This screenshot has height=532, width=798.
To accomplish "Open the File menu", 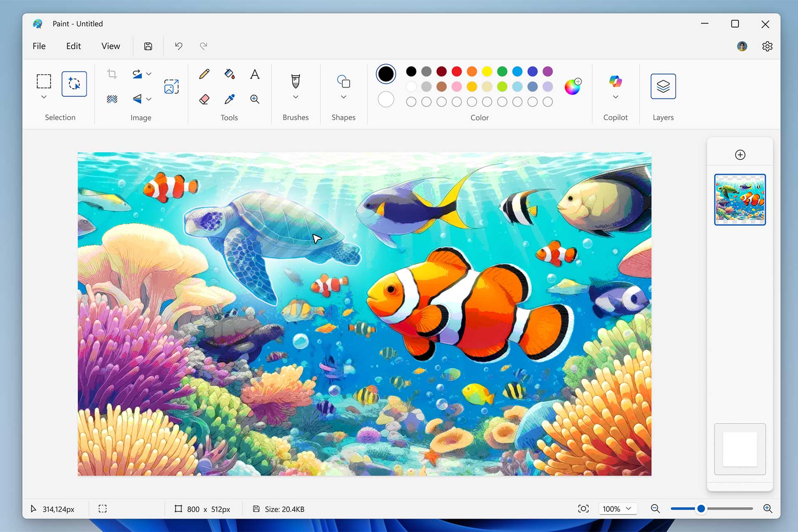I will point(39,46).
